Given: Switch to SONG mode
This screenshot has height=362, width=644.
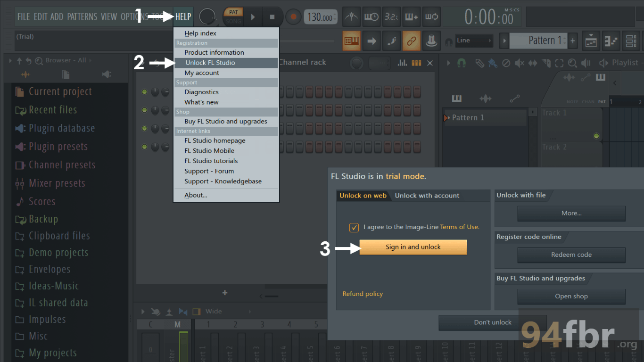Looking at the screenshot, I should pos(233,21).
